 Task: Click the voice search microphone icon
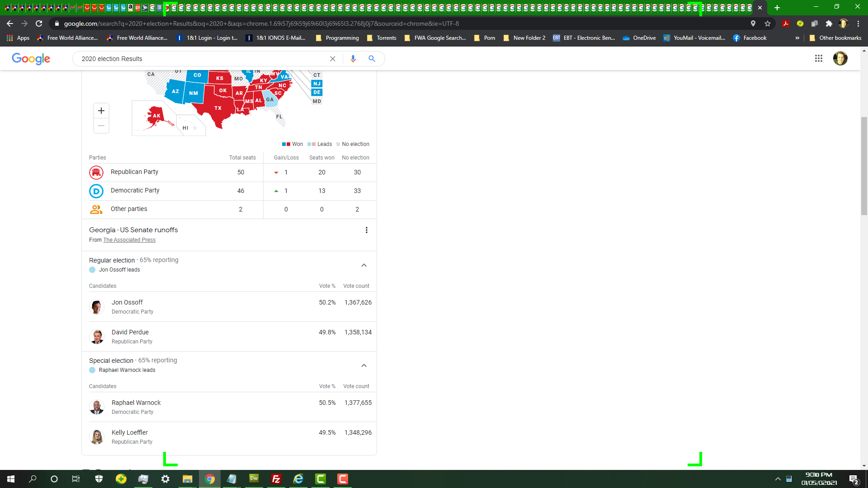point(353,59)
